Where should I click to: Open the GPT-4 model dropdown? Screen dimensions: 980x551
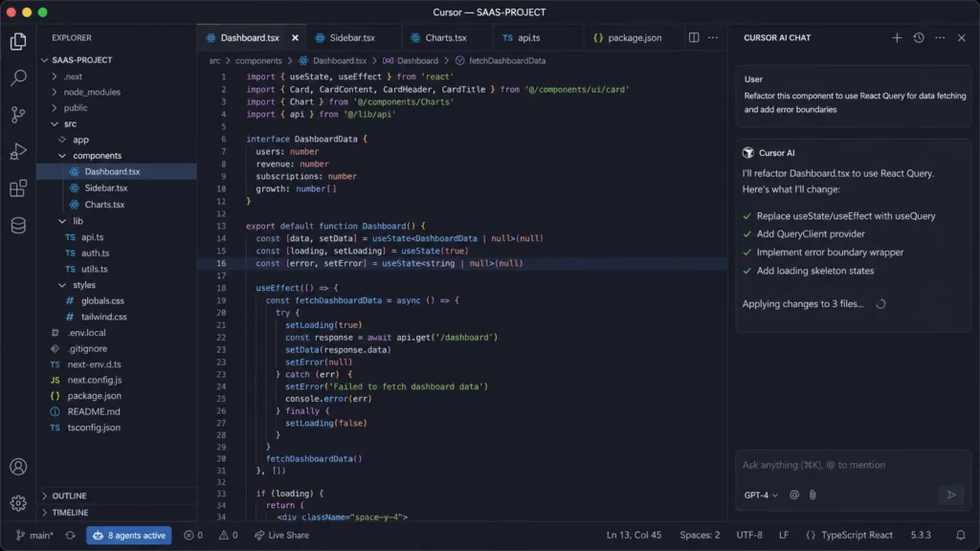coord(759,495)
